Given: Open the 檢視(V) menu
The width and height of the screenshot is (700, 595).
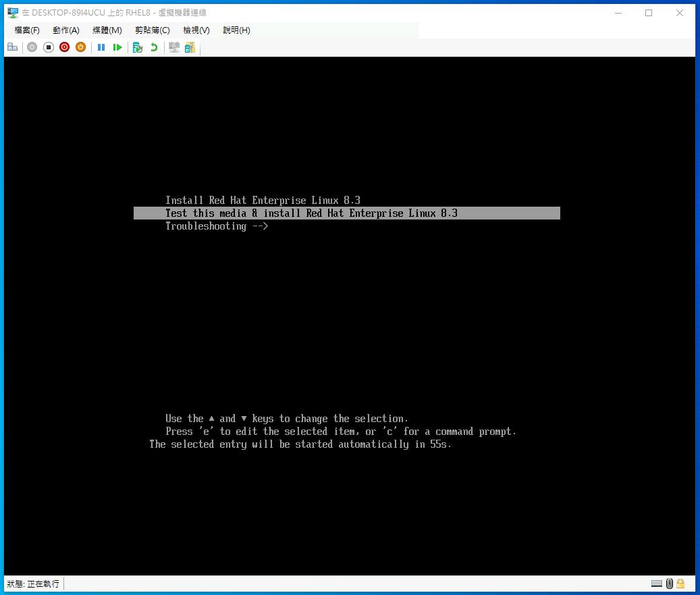Looking at the screenshot, I should click(196, 30).
